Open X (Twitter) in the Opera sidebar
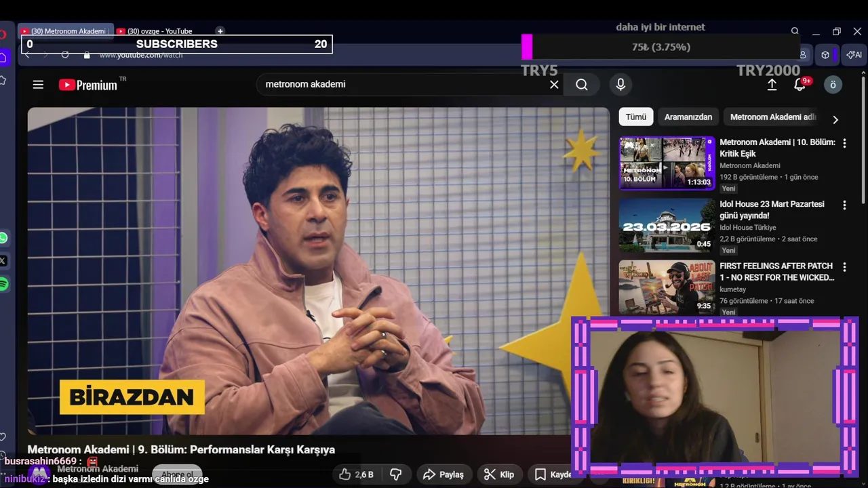This screenshot has width=868, height=488. tap(3, 260)
